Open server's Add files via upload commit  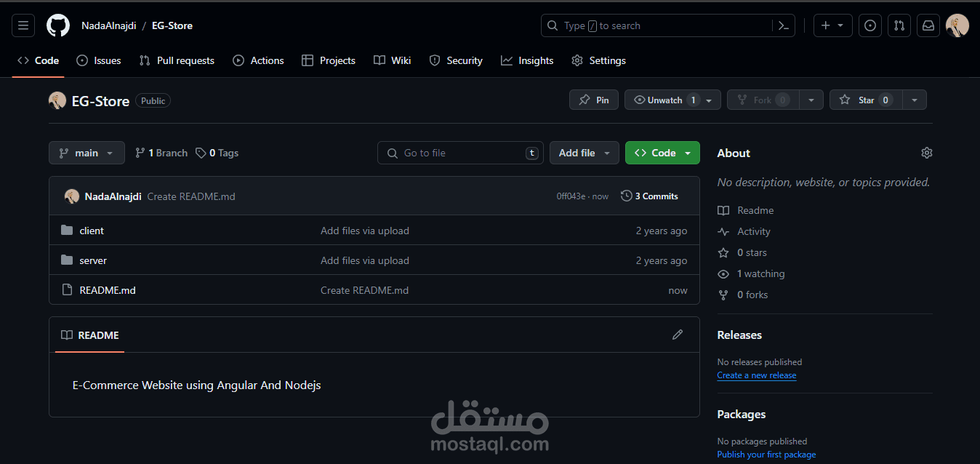pos(365,260)
